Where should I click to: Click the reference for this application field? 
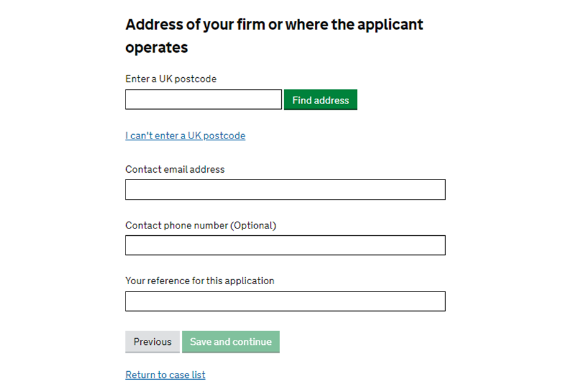[285, 301]
